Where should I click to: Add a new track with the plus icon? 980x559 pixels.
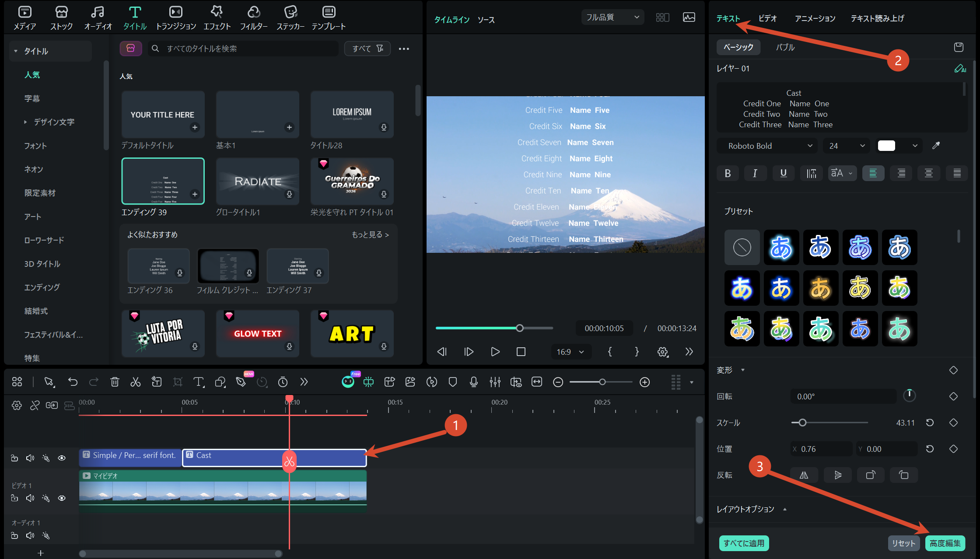click(x=41, y=553)
